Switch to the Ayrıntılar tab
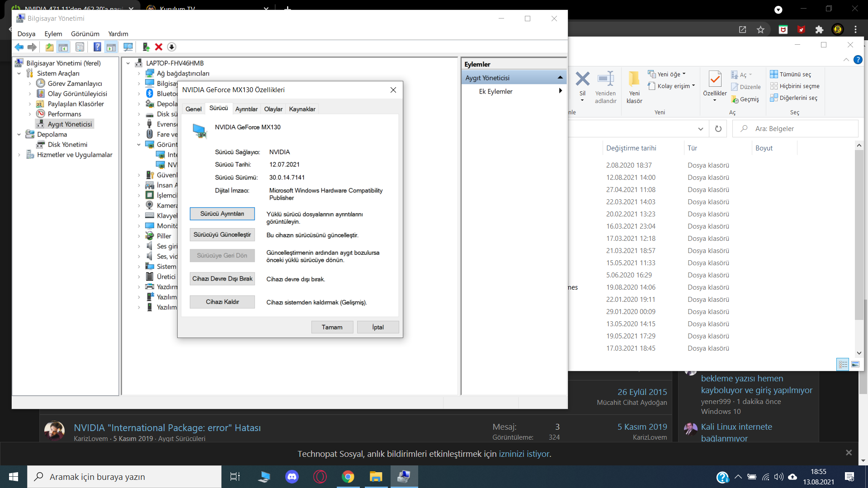 coord(246,109)
